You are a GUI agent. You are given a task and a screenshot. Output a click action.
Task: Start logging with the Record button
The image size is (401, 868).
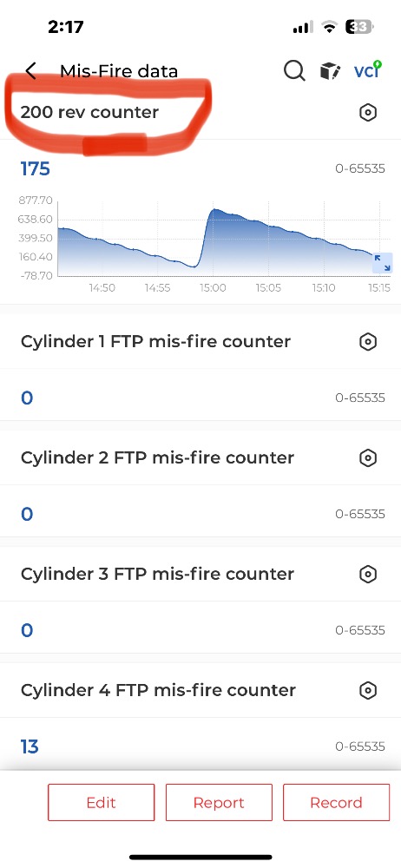(336, 802)
